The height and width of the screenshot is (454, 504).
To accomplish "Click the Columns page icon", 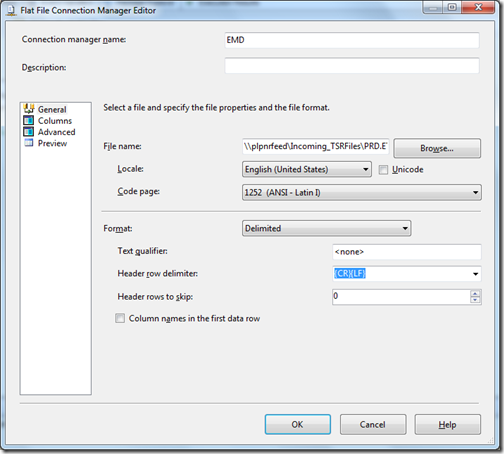I will 29,120.
